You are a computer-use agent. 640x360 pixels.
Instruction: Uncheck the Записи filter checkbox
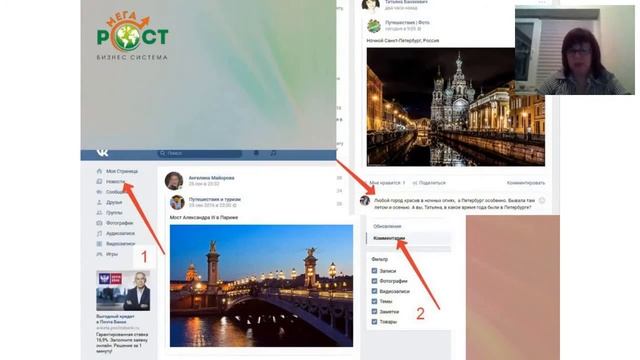point(374,271)
